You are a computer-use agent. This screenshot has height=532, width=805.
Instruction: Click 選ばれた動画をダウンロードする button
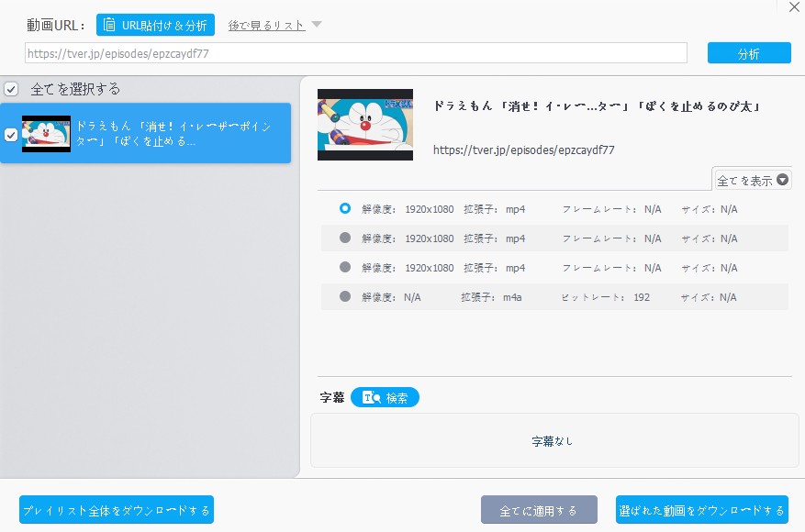coord(702,510)
